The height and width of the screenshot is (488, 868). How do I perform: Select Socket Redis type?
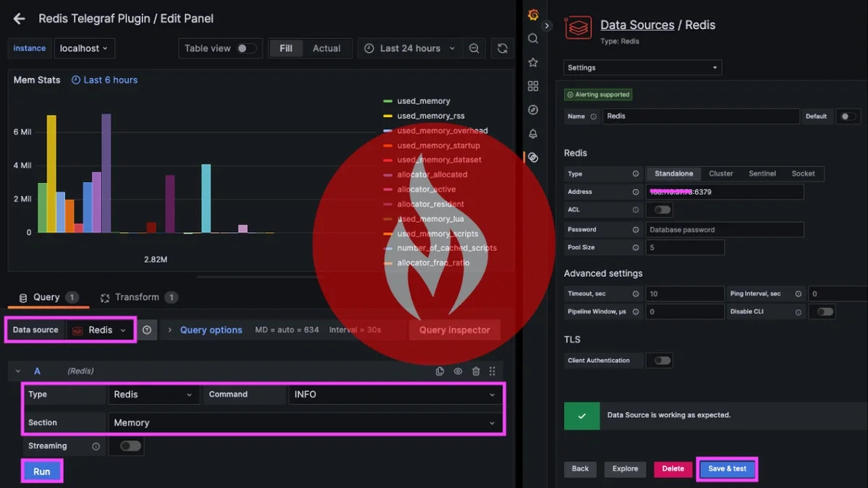tap(803, 174)
